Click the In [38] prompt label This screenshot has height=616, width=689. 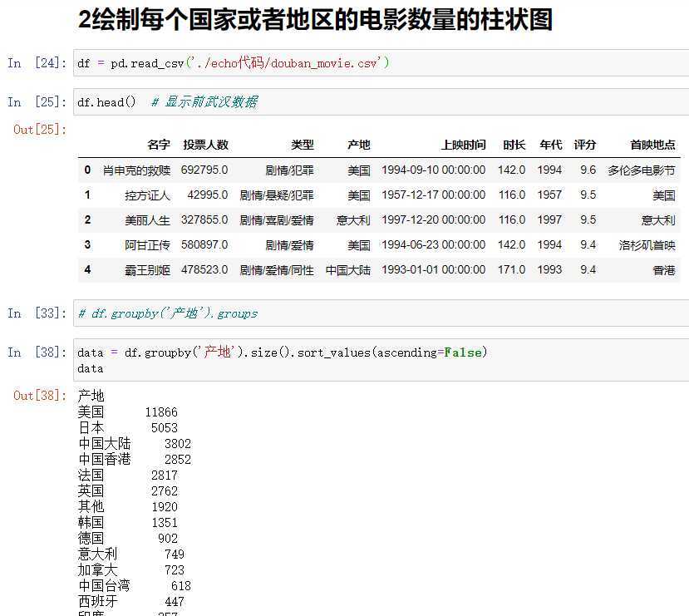(37, 352)
